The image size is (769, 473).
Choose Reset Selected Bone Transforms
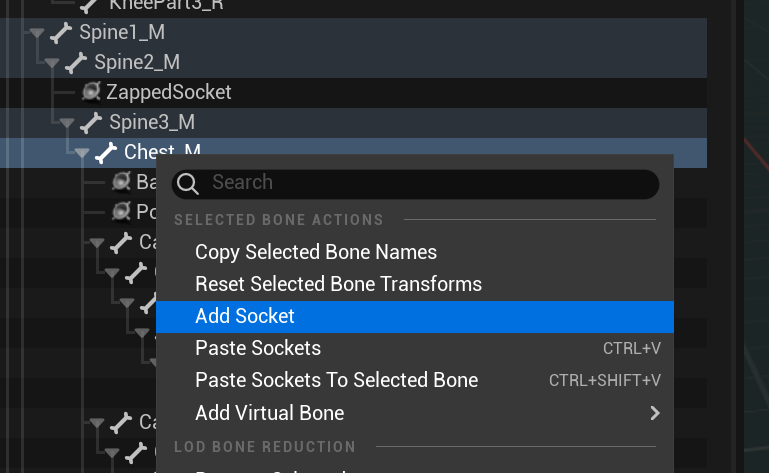[x=338, y=284]
